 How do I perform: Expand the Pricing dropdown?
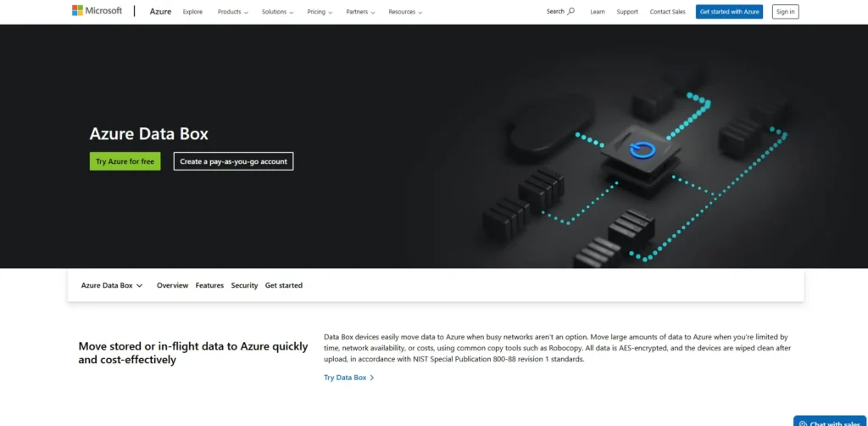320,12
